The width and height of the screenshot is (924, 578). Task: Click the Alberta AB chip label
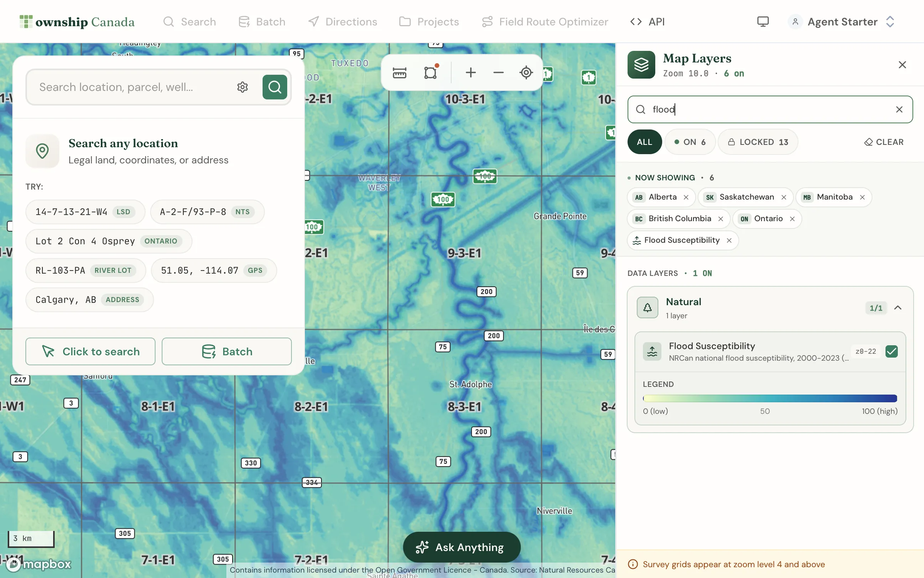point(663,197)
